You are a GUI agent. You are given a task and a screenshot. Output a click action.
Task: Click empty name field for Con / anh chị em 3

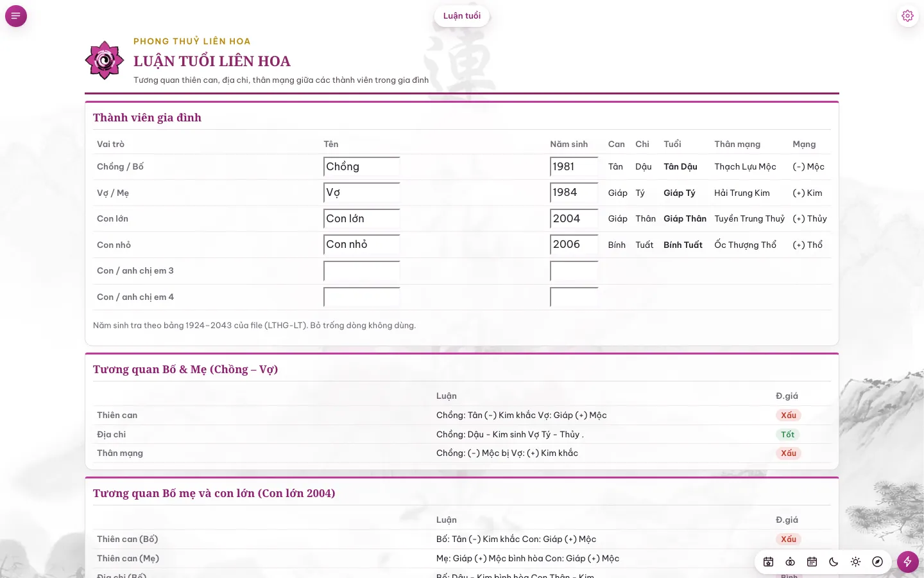362,271
